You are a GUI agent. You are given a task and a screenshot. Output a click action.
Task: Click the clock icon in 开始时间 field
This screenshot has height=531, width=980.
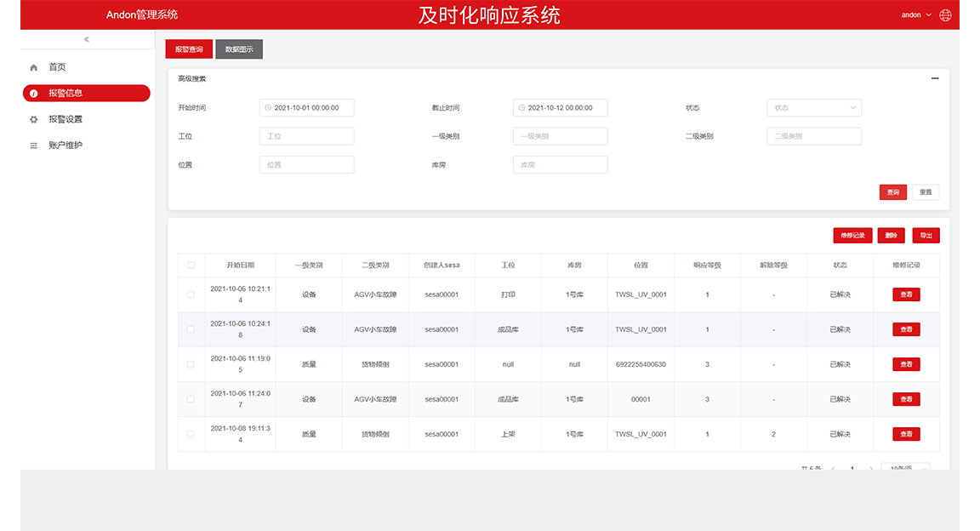265,107
